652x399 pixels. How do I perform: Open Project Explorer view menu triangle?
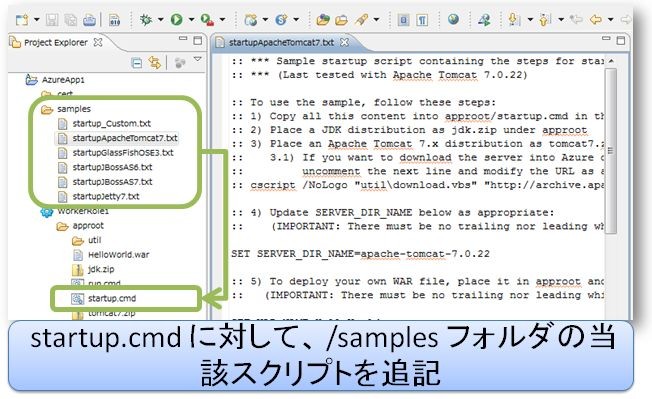click(x=198, y=59)
